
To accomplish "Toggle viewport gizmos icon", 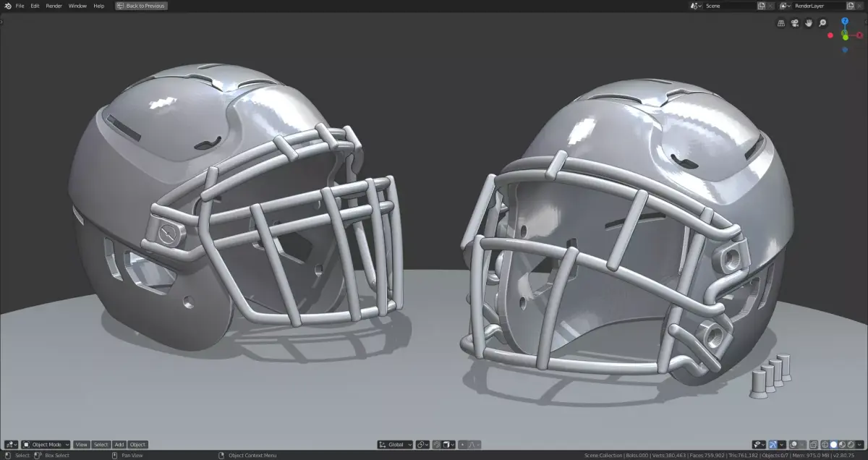I will (x=773, y=445).
